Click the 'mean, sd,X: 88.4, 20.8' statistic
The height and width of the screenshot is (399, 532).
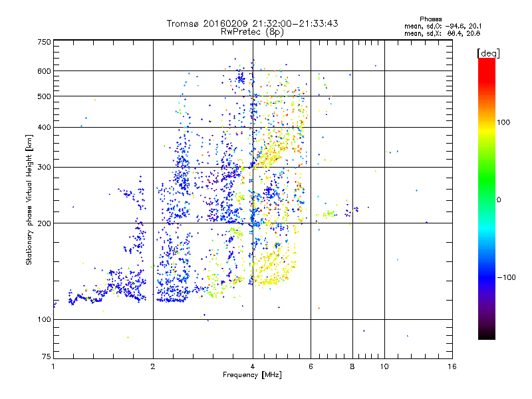(442, 33)
